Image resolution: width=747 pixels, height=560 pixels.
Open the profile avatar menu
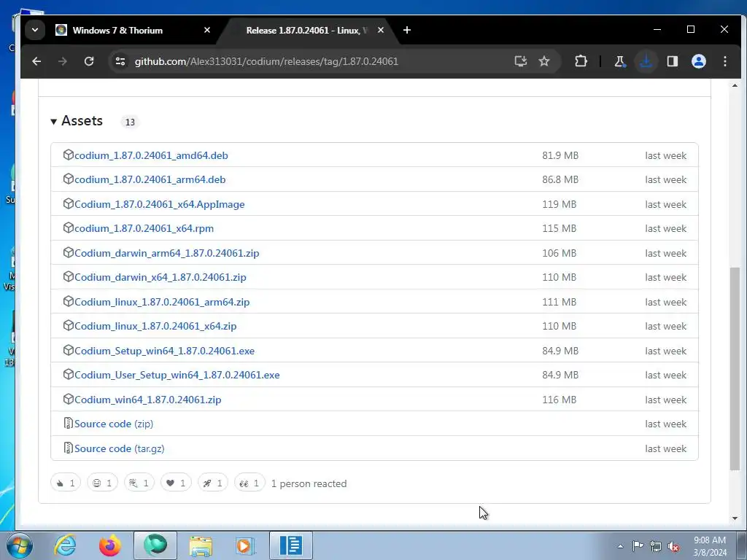point(698,61)
